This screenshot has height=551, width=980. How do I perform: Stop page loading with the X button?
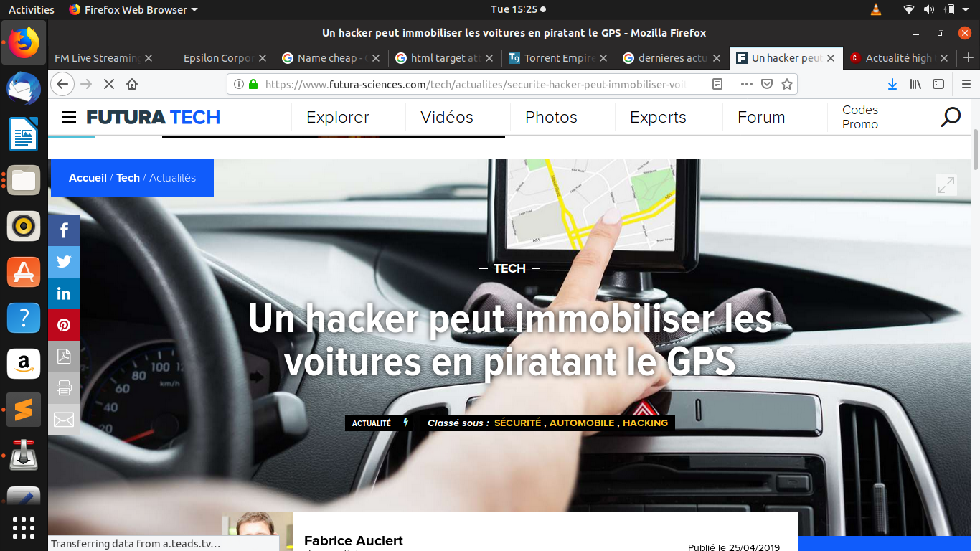109,84
